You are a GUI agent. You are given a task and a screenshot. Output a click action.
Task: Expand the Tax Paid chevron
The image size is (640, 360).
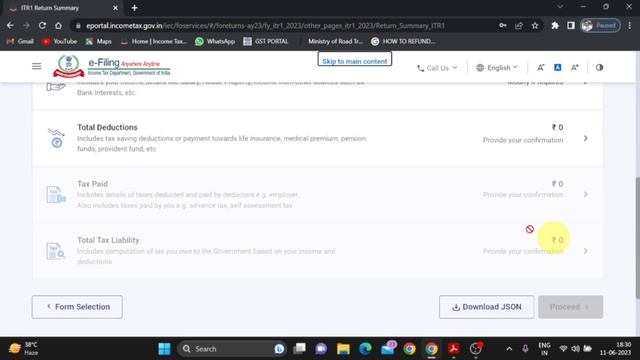[x=585, y=194]
